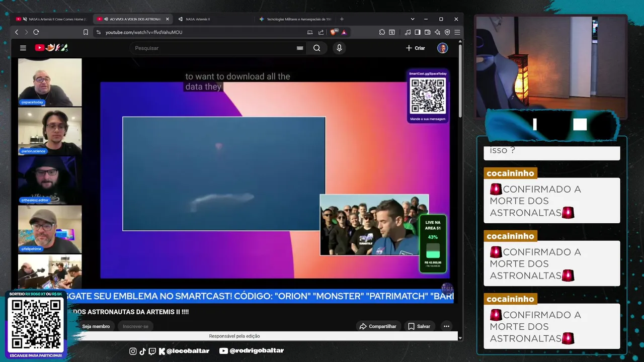Click the LIVE NA AREA 51 progress meter
The height and width of the screenshot is (362, 644).
[x=433, y=244]
